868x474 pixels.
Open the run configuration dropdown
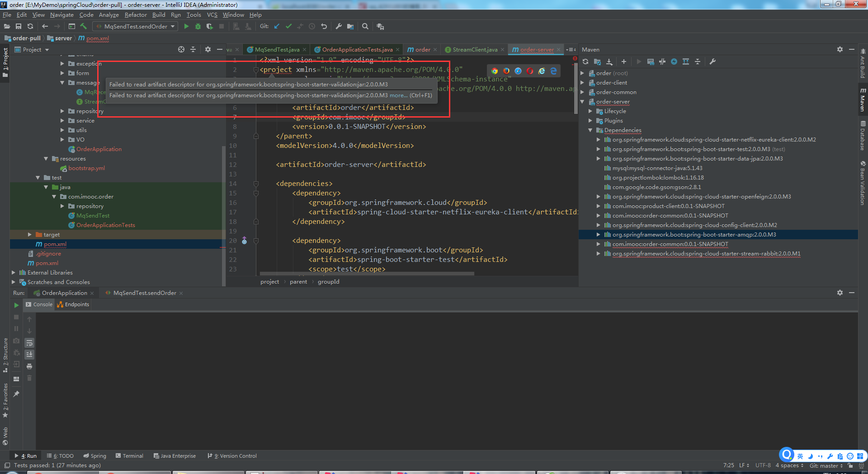click(135, 26)
